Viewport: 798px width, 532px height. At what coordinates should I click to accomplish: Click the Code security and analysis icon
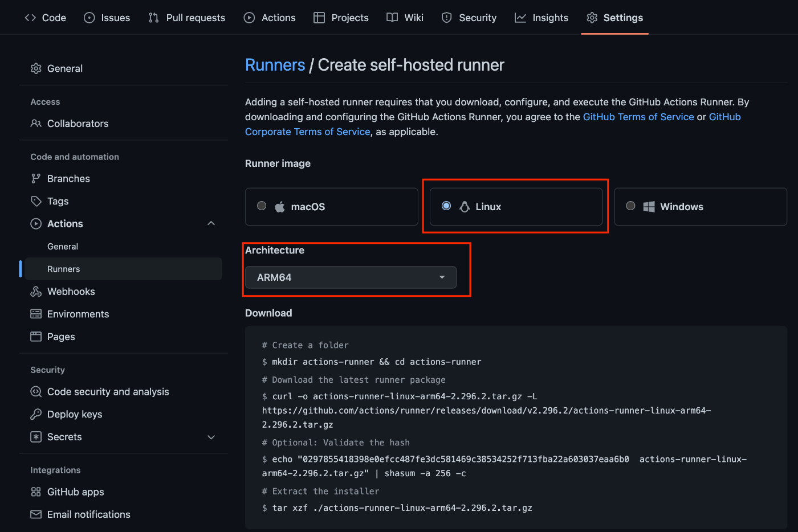point(36,392)
